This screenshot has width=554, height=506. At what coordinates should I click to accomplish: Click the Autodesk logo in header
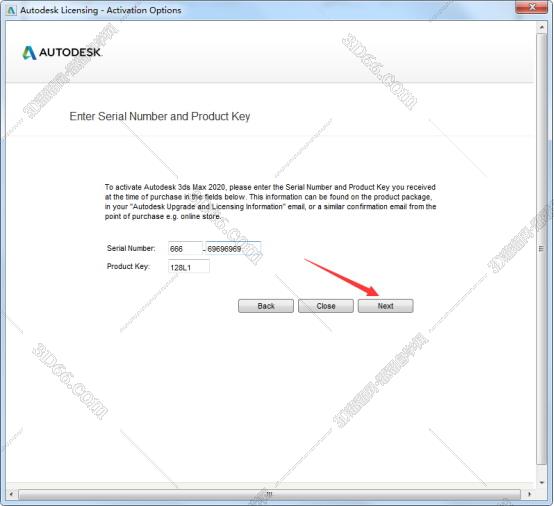tap(62, 52)
